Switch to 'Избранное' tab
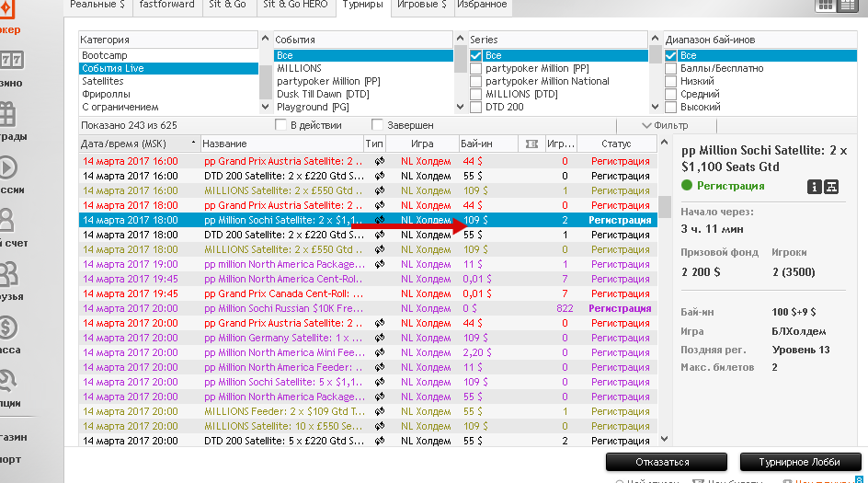Screen dimensions: 868x483 pos(482,6)
